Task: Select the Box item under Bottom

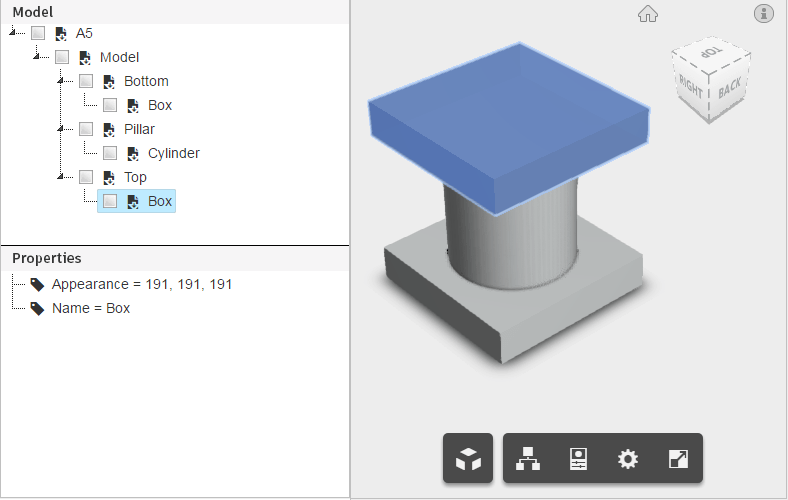Action: point(160,106)
